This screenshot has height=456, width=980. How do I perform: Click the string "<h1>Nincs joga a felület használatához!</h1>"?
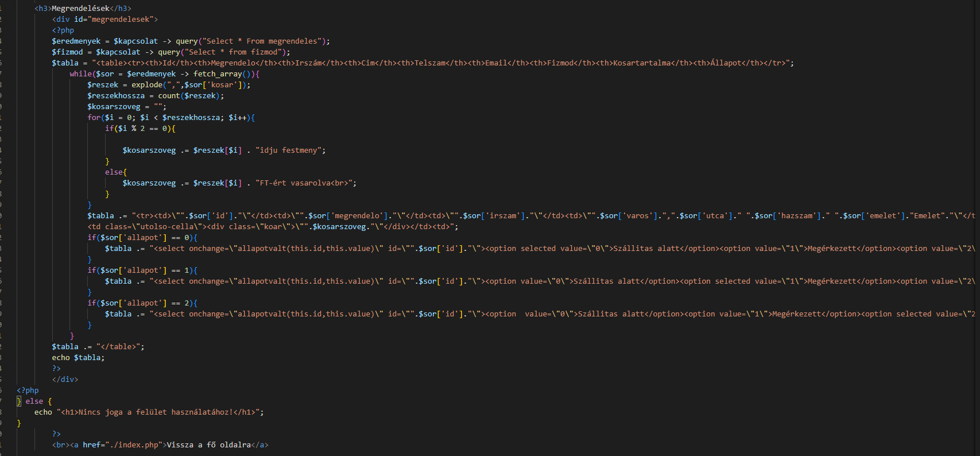(x=158, y=412)
